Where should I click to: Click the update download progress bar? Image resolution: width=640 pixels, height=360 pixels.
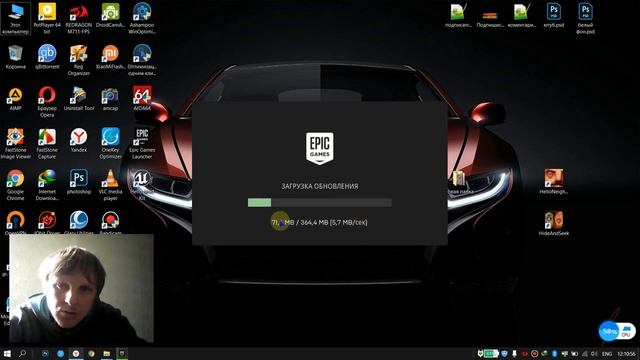click(320, 202)
